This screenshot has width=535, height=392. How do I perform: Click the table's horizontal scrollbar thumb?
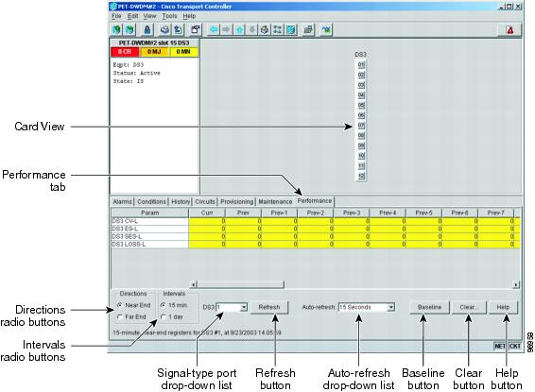(240, 284)
